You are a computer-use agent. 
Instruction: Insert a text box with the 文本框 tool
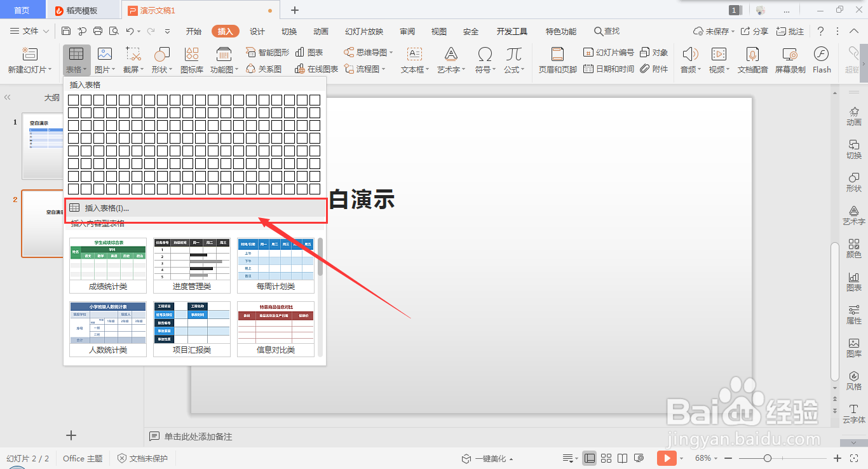coord(414,60)
